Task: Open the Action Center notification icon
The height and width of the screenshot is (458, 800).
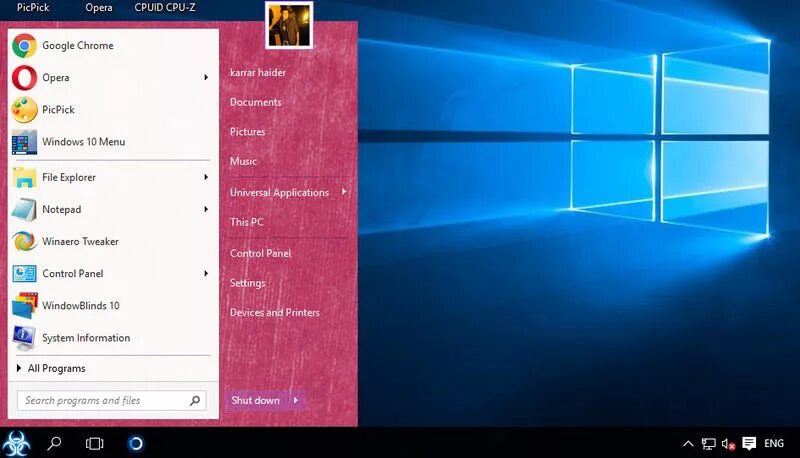Action: (749, 443)
